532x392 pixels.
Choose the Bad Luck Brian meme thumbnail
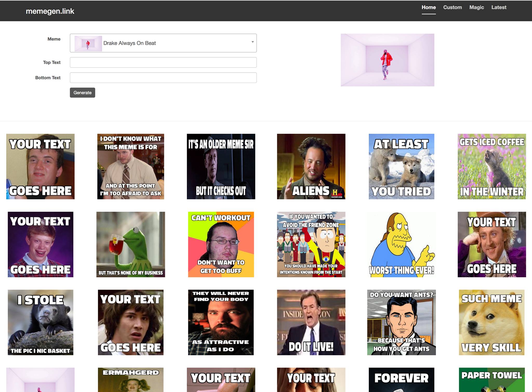pos(41,244)
